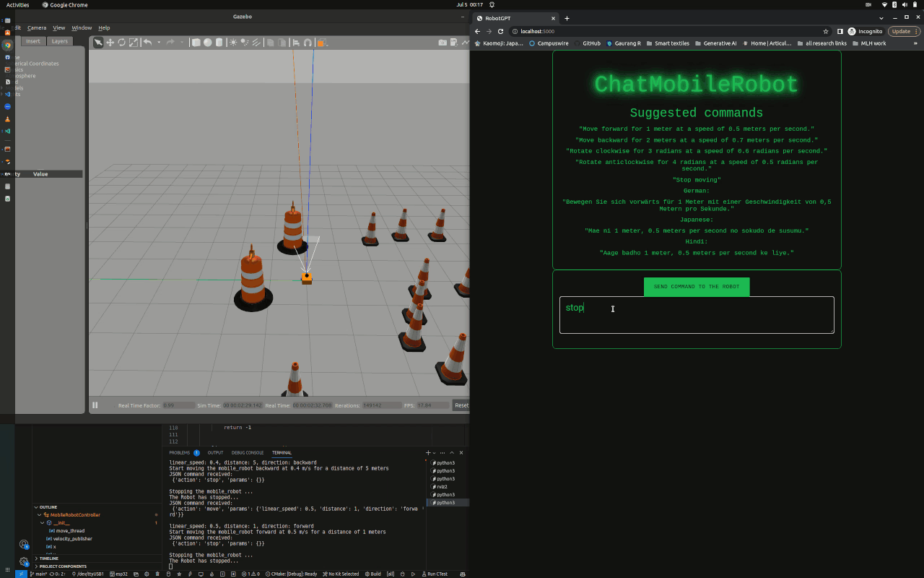Screen dimensions: 924x578
Task: Expand the Project Components section
Action: [x=37, y=566]
